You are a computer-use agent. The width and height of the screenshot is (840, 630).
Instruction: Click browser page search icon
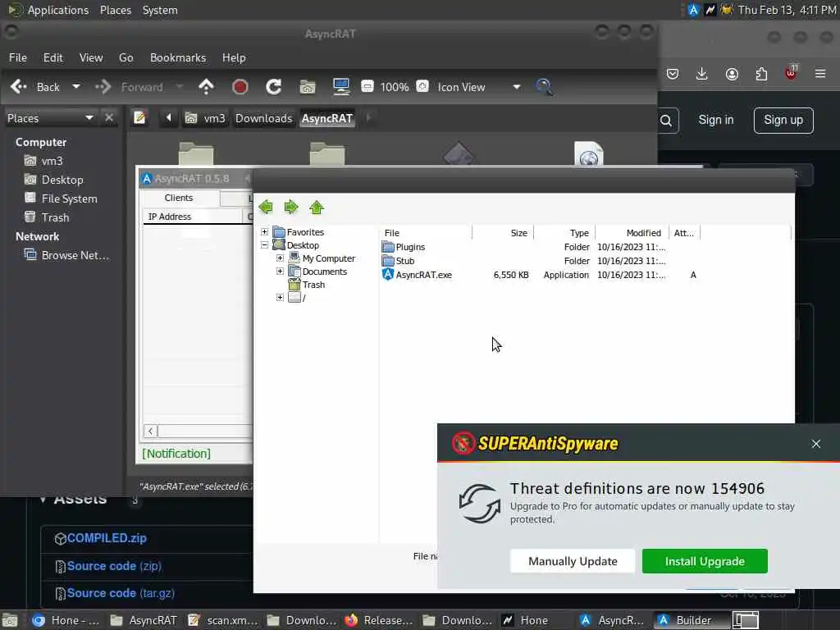[666, 121]
